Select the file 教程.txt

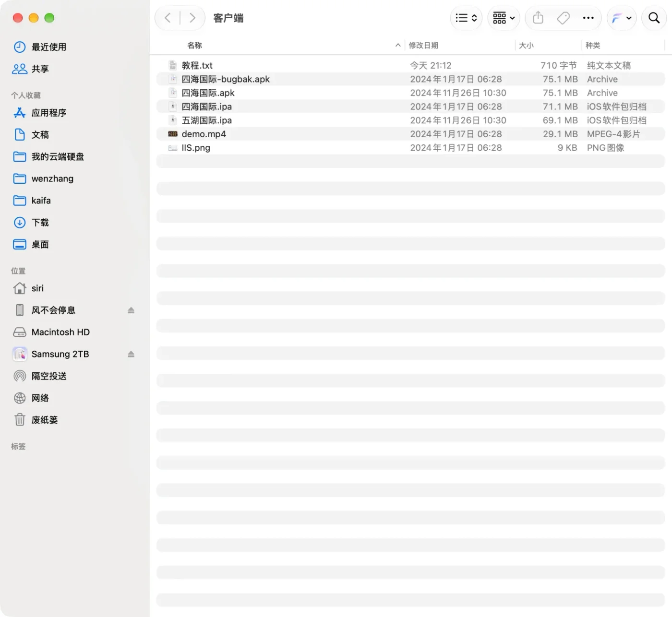[x=410, y=65]
